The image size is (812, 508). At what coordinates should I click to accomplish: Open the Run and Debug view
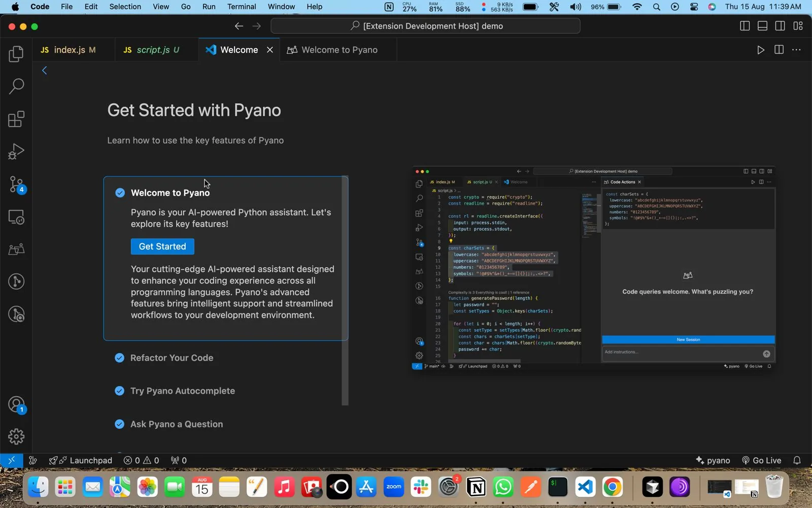(x=16, y=151)
